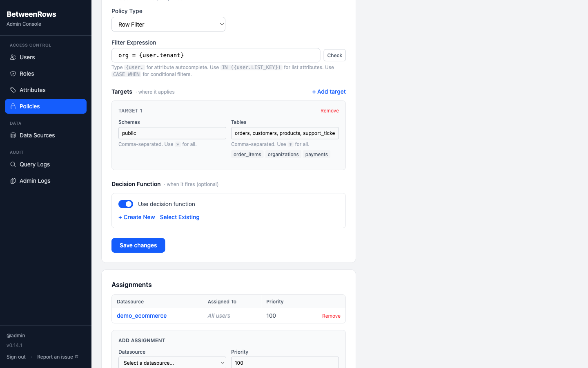This screenshot has width=588, height=368.
Task: Click the external link icon beside Report an issue
Action: [76, 356]
